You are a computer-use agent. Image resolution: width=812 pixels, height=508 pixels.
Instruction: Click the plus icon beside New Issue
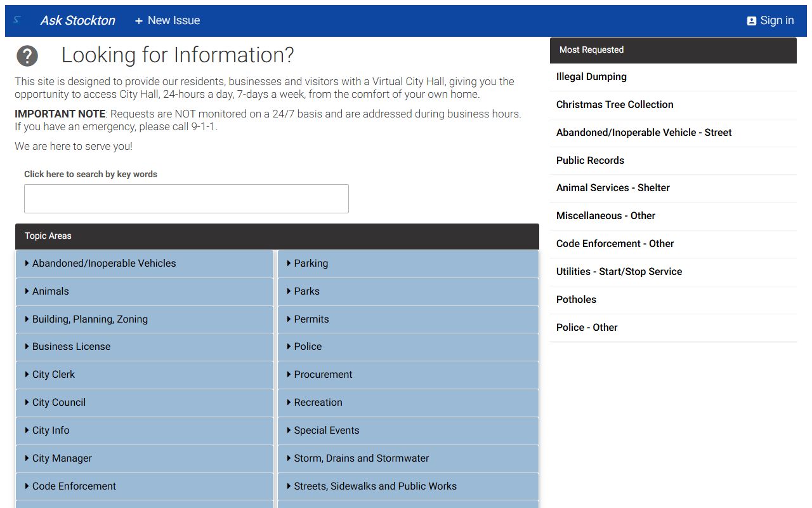[x=139, y=21]
